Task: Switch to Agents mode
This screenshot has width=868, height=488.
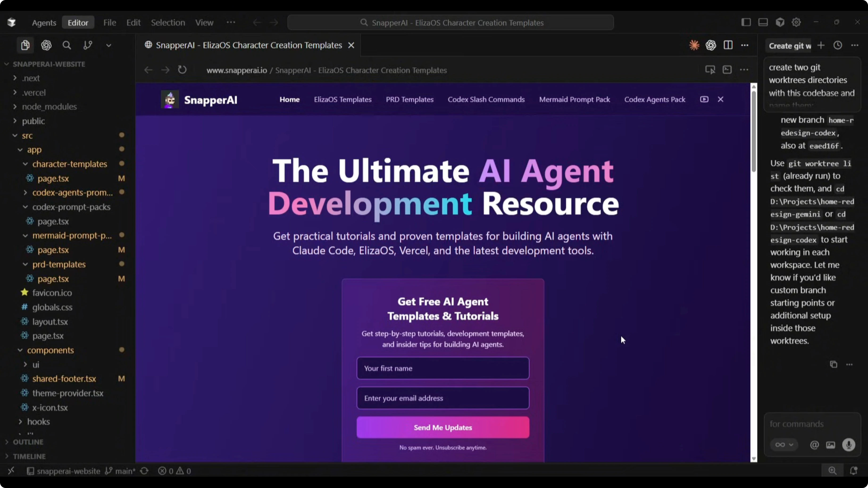Action: [x=44, y=23]
